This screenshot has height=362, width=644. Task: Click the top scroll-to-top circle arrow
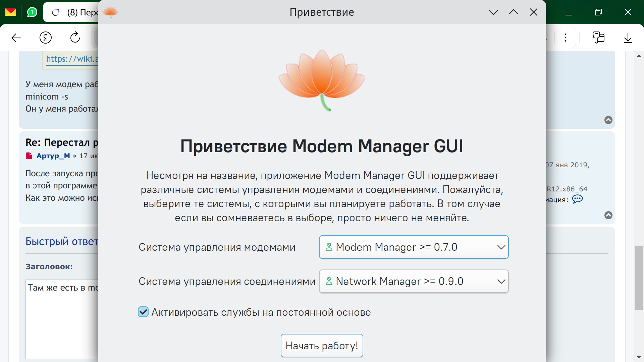coord(608,120)
